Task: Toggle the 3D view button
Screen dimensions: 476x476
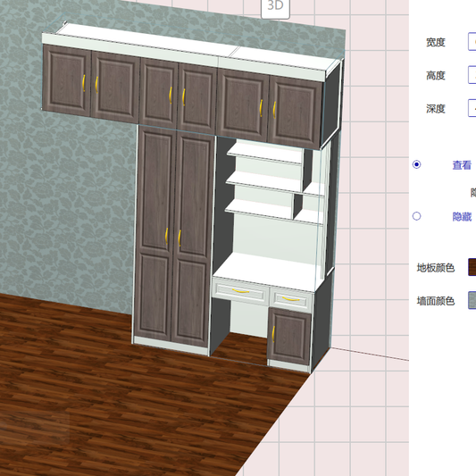Action: [x=275, y=7]
